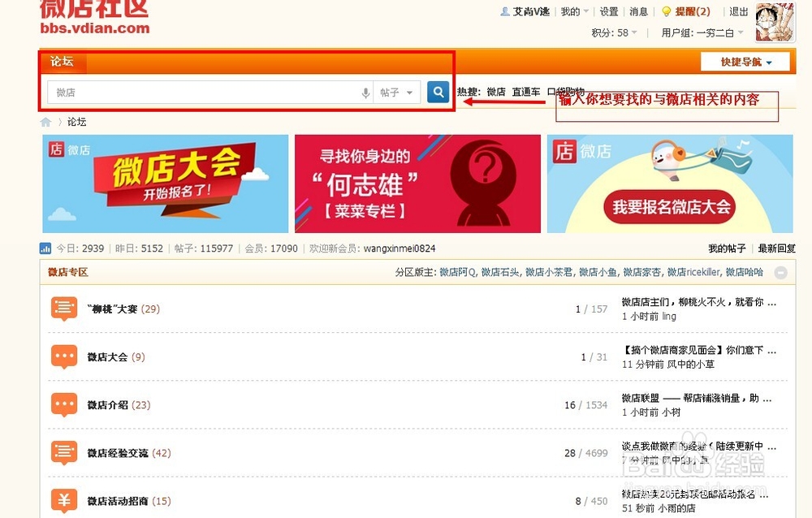Open 提醒(2) notifications

pos(693,11)
